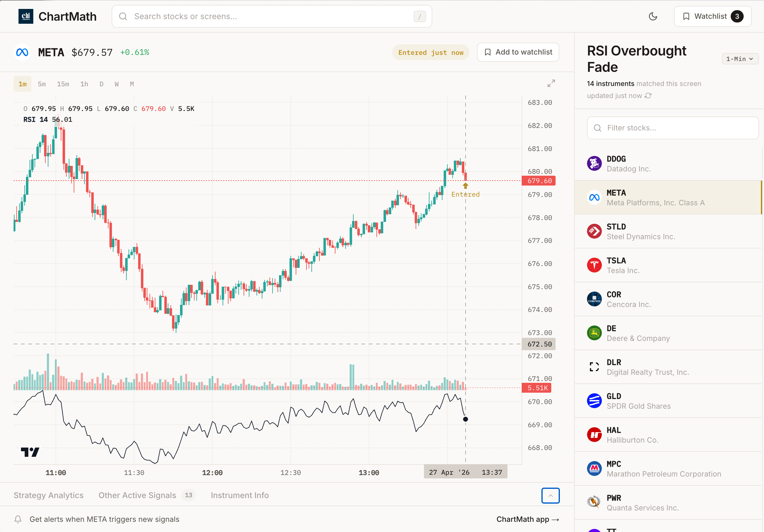Click the ChartMath logo icon

[x=26, y=16]
